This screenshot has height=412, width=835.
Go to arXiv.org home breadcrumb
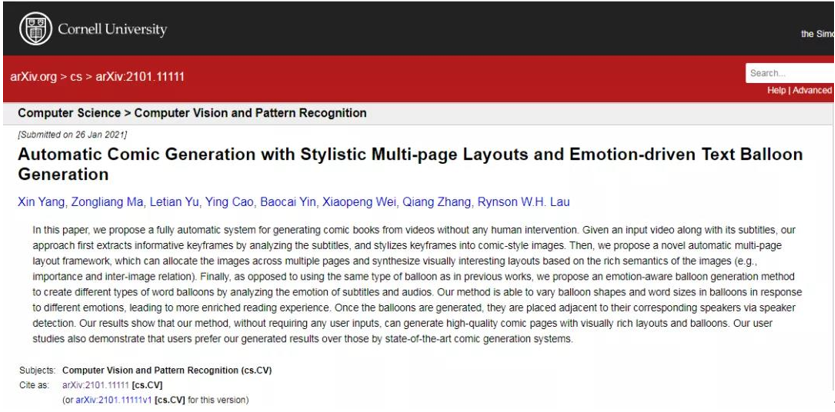click(33, 77)
